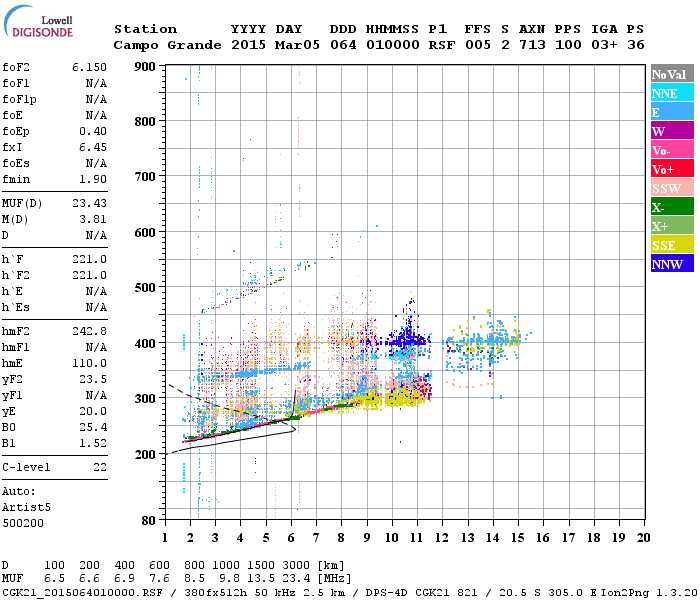Click the 6 MHz frequency axis label
Image resolution: width=700 pixels, height=600 pixels.
291,538
